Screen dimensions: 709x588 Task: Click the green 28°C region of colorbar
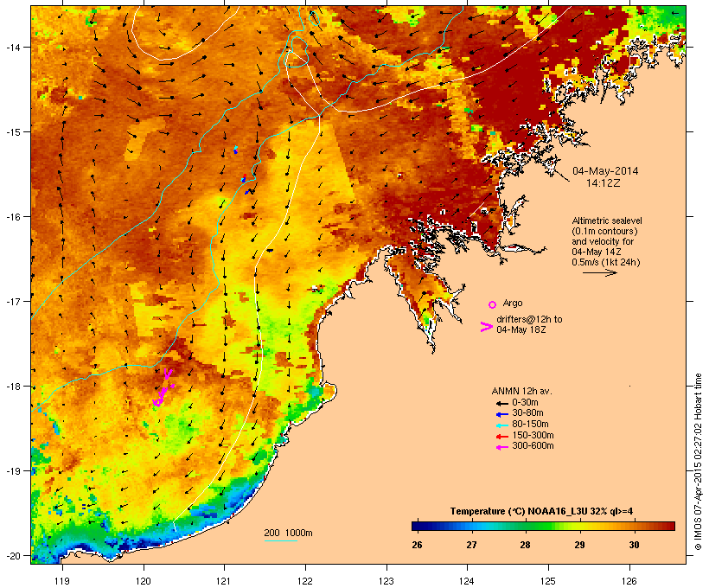click(x=526, y=526)
